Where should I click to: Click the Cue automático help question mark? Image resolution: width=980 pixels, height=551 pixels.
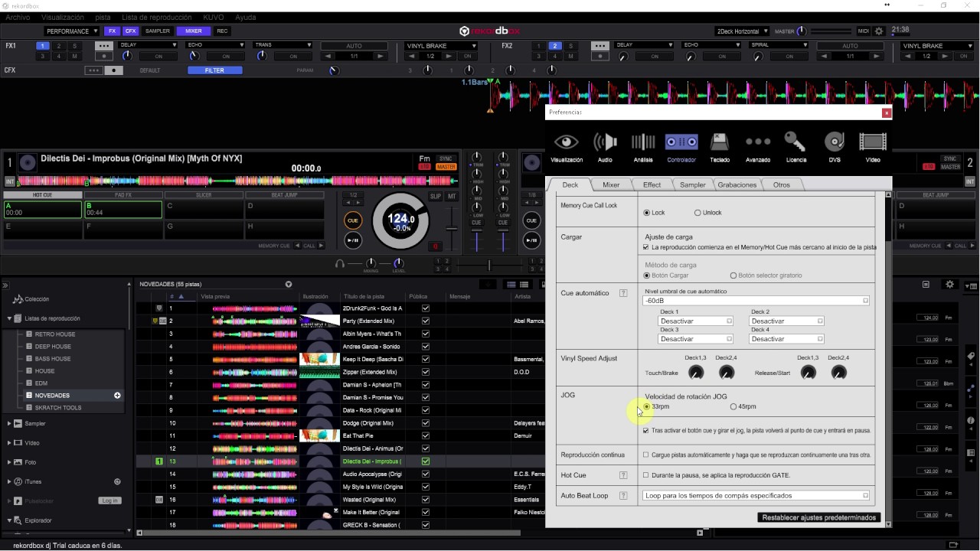[x=623, y=293]
